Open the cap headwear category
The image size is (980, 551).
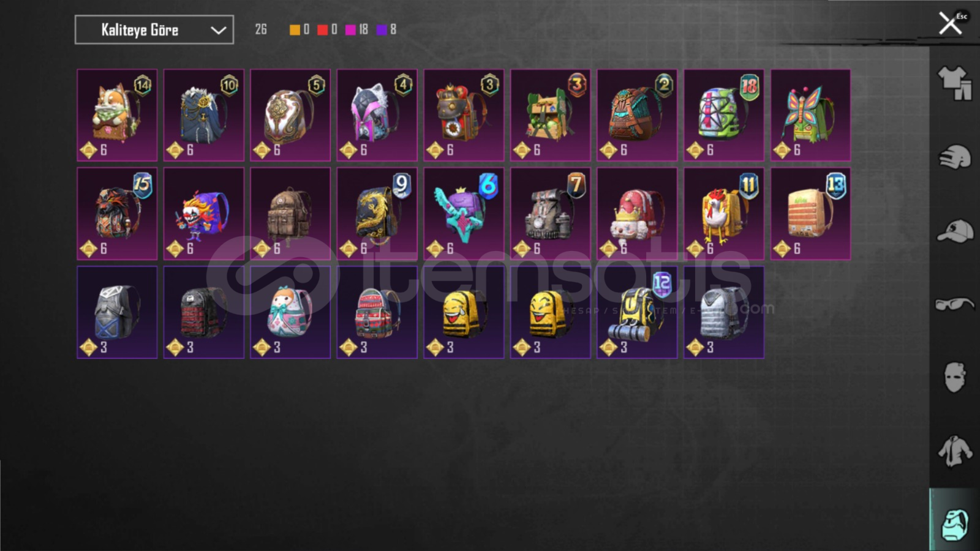[955, 231]
